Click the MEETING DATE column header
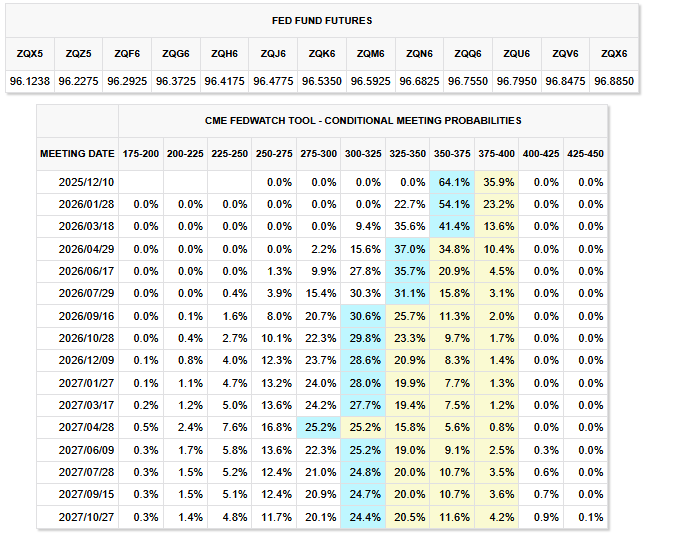This screenshot has height=539, width=678. pyautogui.click(x=77, y=154)
